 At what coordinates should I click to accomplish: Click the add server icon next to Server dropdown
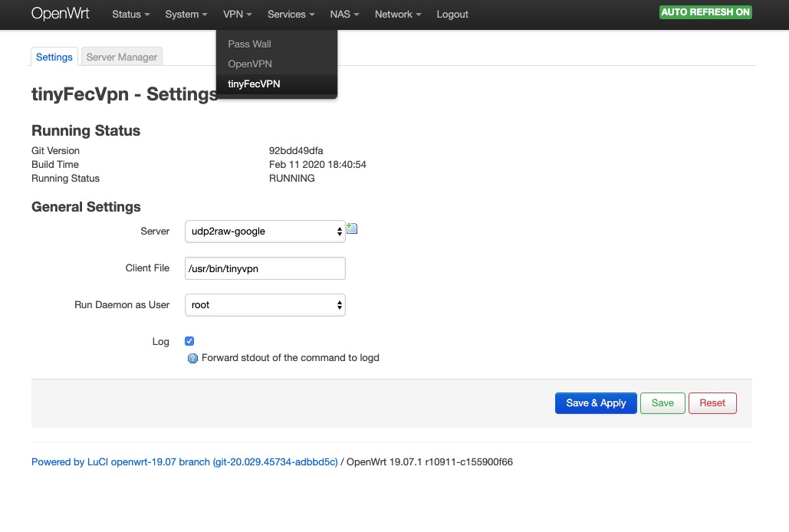(352, 228)
